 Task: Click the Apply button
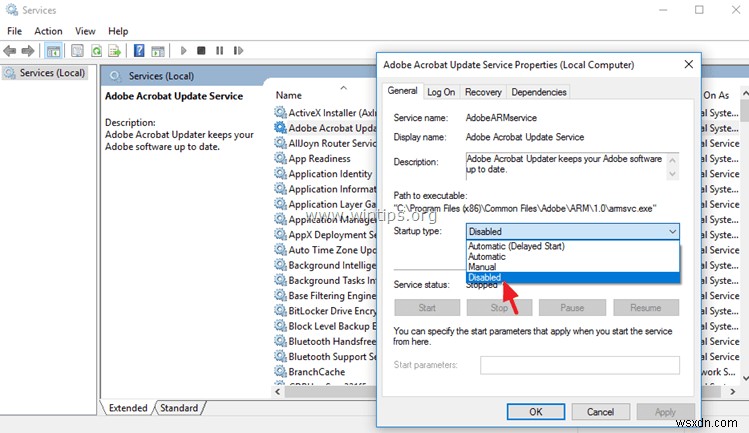[x=665, y=411]
